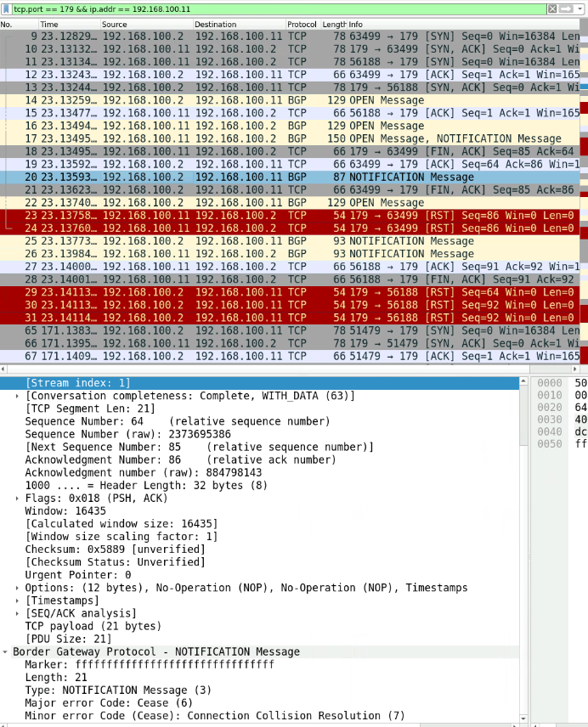The image size is (588, 727).
Task: Select packet 27 ACK Seq=91 row
Action: tap(290, 267)
